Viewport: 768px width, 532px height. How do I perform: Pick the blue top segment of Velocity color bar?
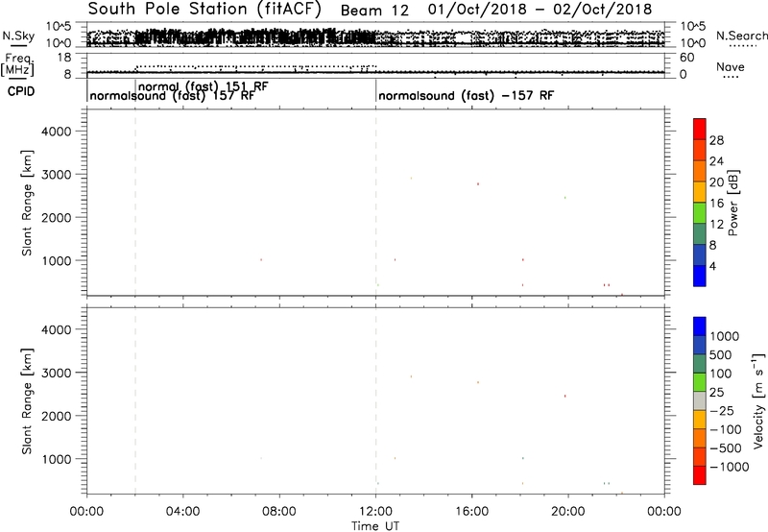[700, 326]
